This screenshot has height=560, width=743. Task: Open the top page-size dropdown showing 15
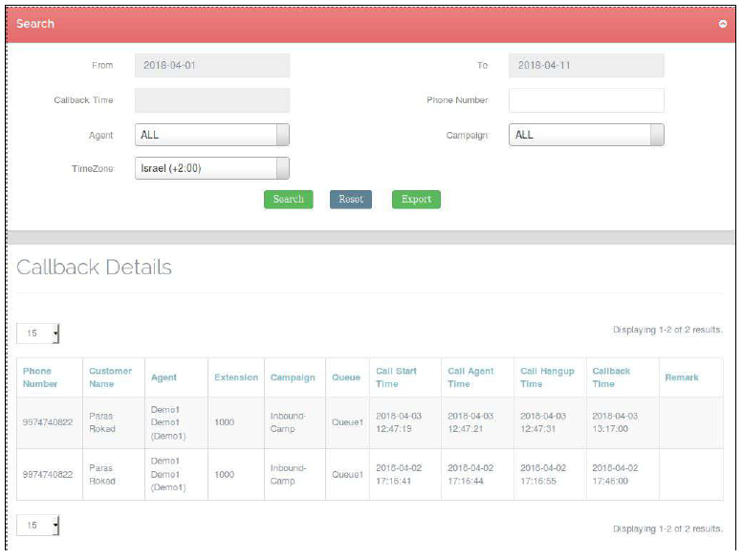point(38,334)
